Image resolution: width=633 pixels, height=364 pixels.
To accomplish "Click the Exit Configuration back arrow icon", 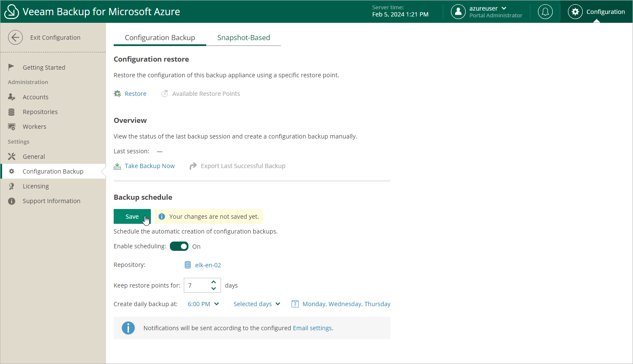I will 15,38.
